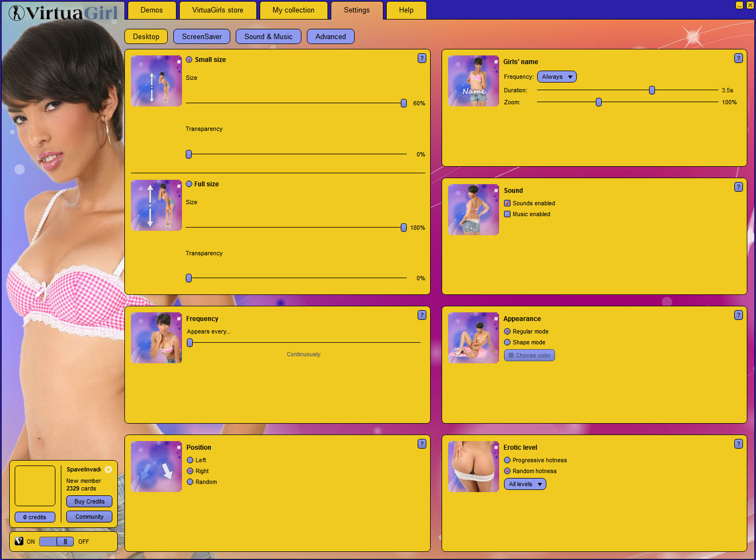Open the Sound & Music settings tab
This screenshot has height=560, width=756.
pos(268,36)
